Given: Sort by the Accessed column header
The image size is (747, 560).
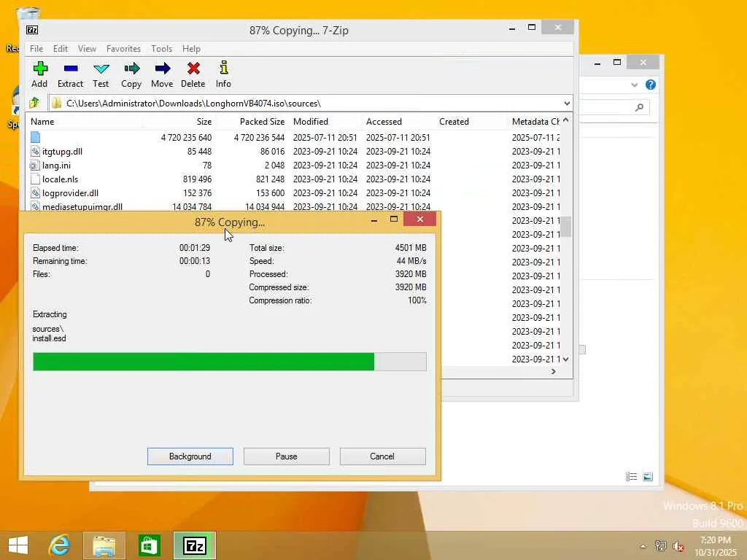Looking at the screenshot, I should coord(398,122).
